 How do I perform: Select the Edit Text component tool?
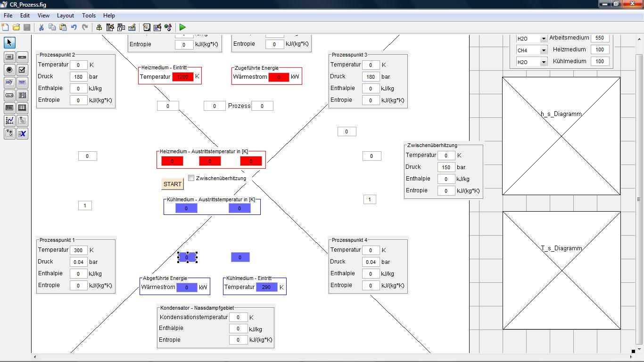9,82
